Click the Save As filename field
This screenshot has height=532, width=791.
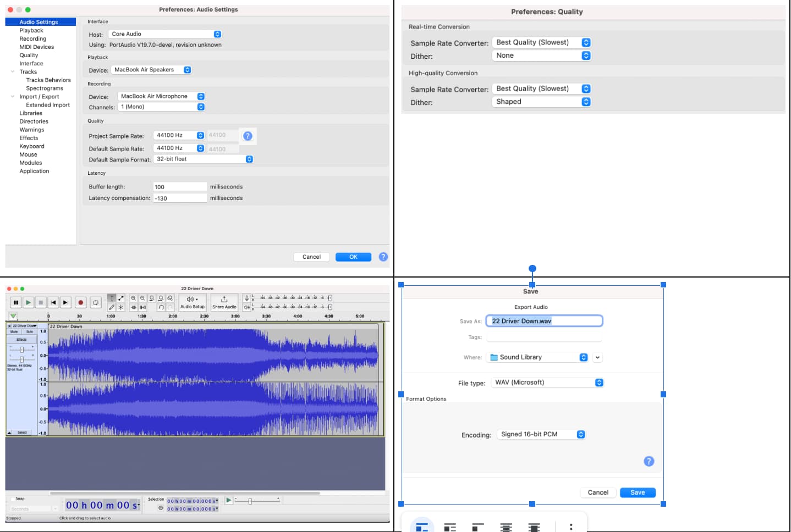(543, 320)
